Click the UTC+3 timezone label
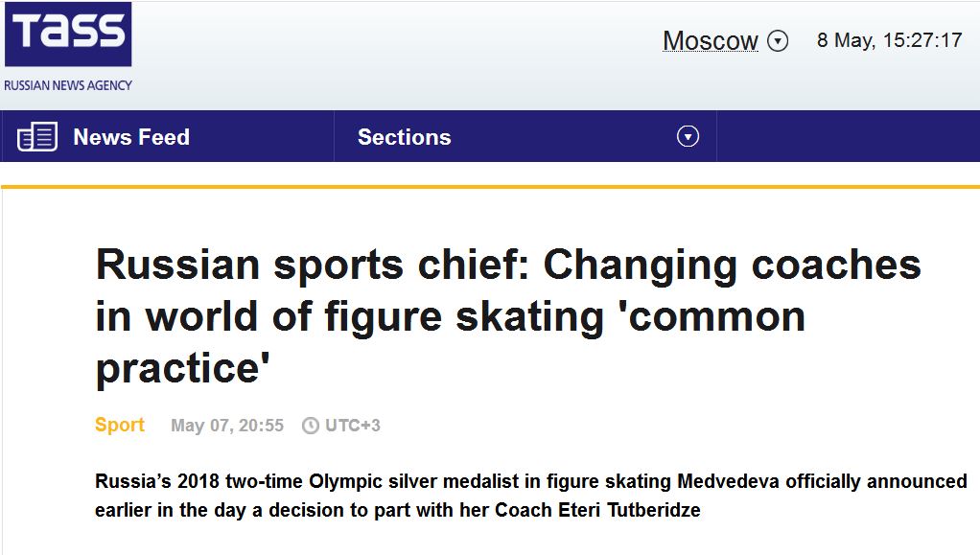Screen dimensions: 980x555 click(x=352, y=426)
